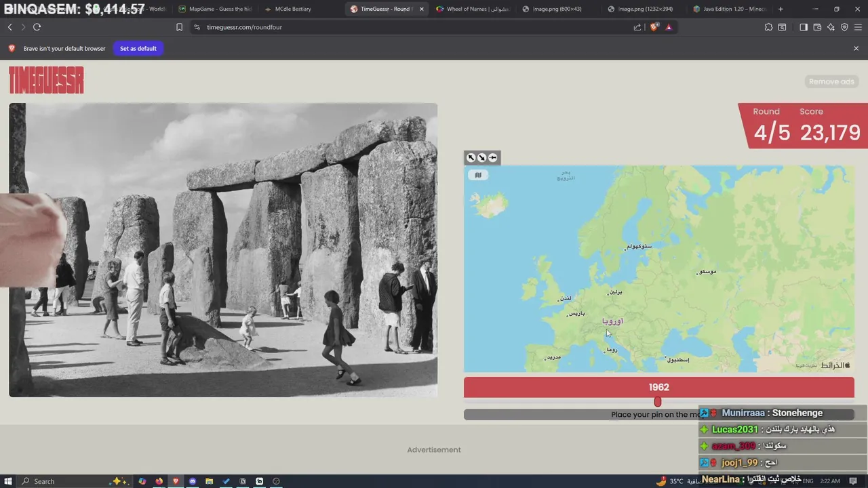868x488 pixels.
Task: Switch to Java Edition 1.20 Minecraft tab
Action: point(730,9)
